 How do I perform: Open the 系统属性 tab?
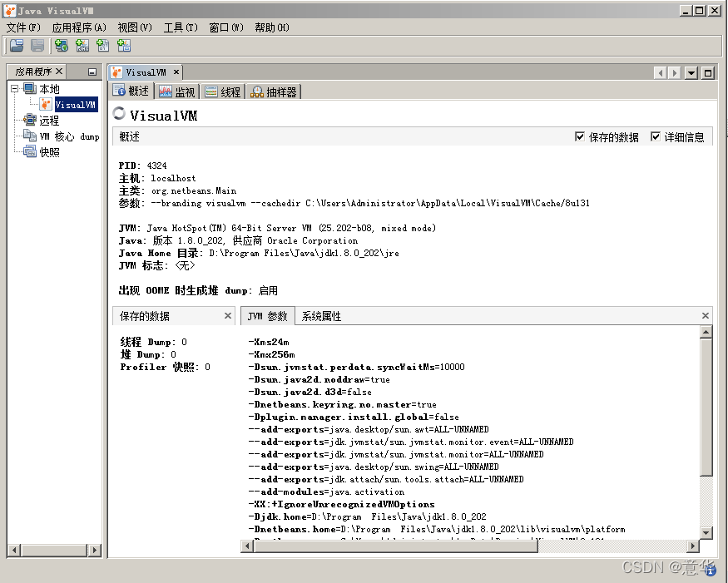click(321, 316)
